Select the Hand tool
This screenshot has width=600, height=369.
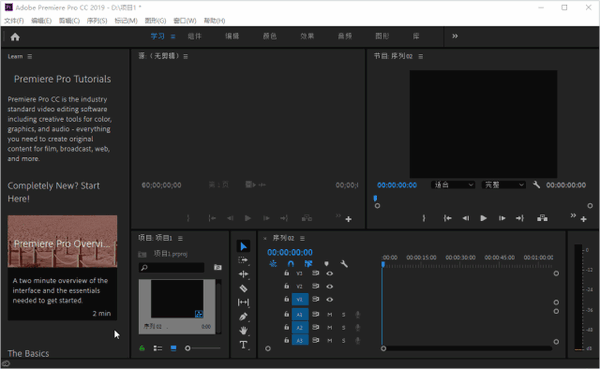[243, 330]
